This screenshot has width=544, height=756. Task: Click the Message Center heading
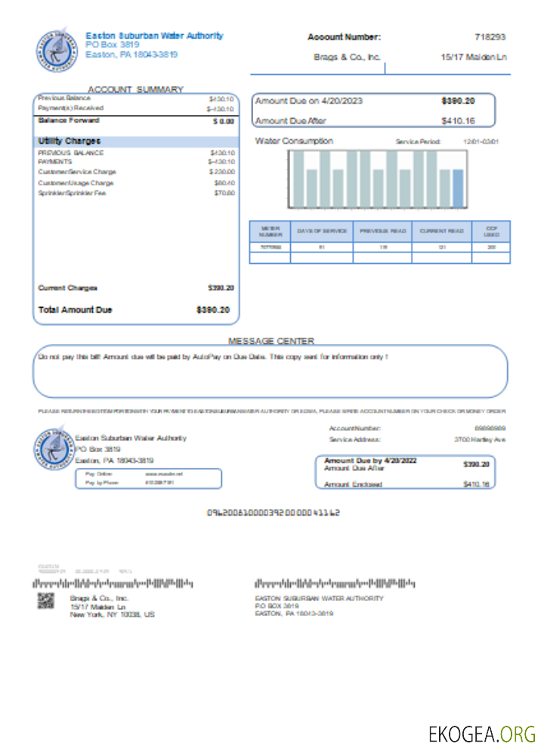(271, 341)
